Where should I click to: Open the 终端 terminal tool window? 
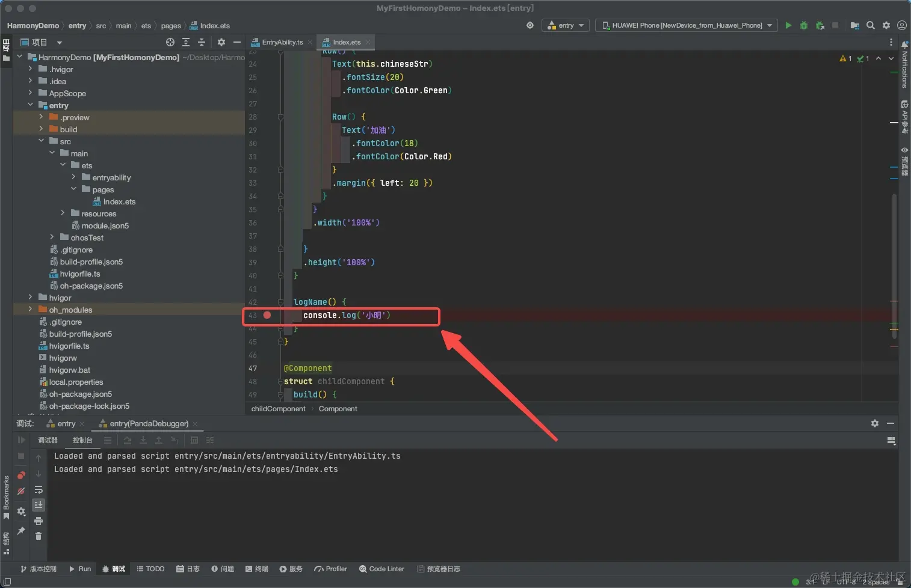(257, 569)
